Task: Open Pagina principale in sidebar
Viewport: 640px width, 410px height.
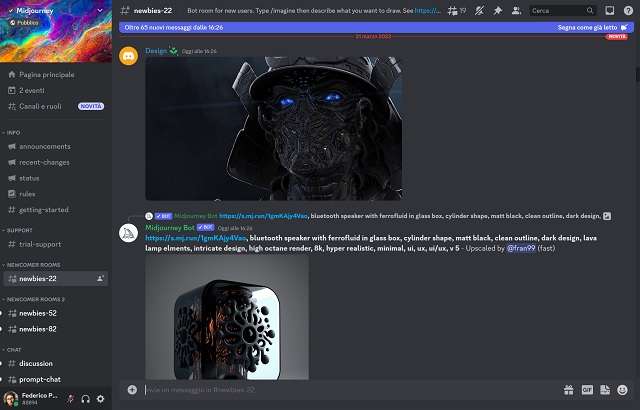Action: point(56,74)
